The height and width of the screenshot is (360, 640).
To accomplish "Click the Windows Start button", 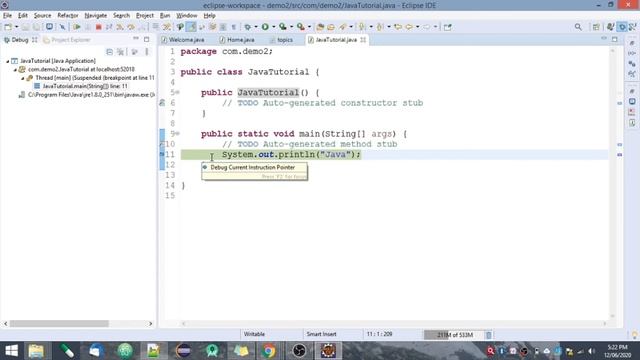I will click(11, 351).
